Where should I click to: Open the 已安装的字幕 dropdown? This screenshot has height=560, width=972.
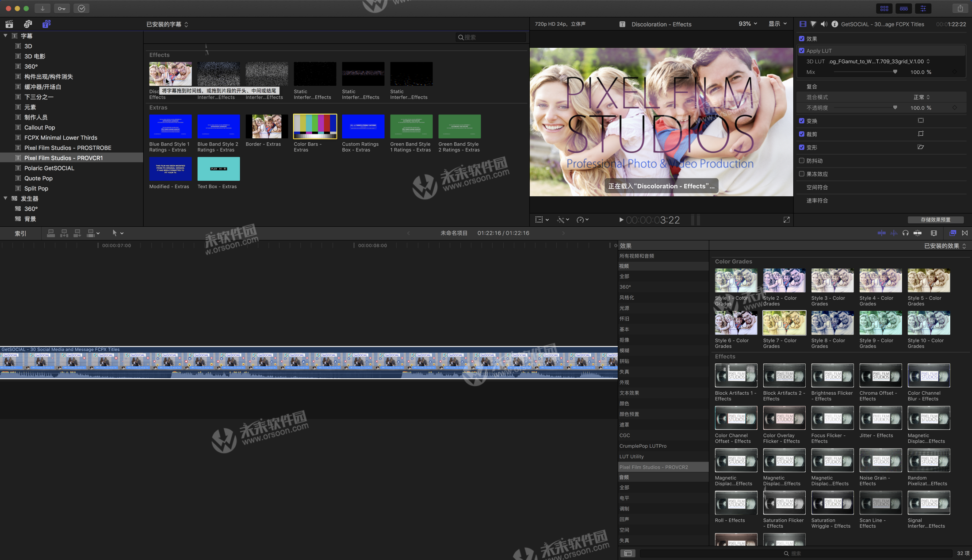point(167,24)
